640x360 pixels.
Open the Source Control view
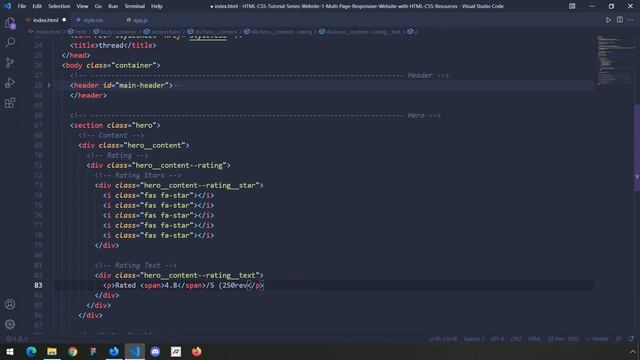click(x=10, y=62)
